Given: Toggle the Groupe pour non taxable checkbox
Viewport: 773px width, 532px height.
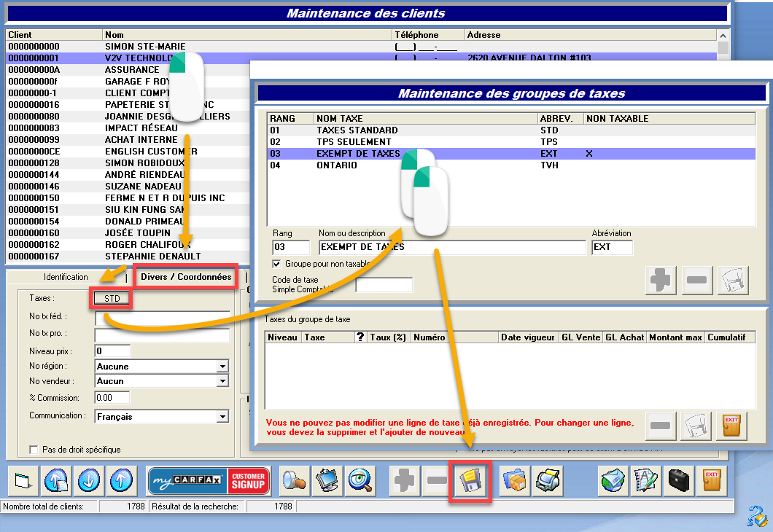Looking at the screenshot, I should pyautogui.click(x=276, y=264).
